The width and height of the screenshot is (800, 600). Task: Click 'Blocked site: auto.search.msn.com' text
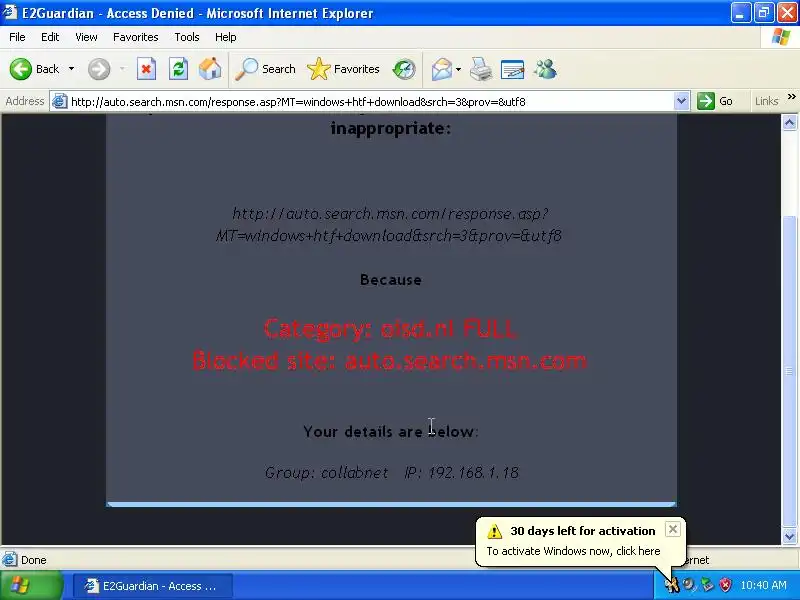[x=390, y=361]
